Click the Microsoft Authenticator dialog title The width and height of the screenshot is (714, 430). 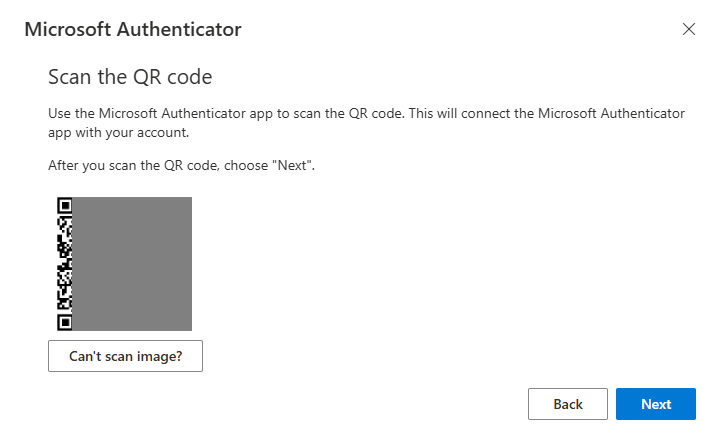(132, 29)
